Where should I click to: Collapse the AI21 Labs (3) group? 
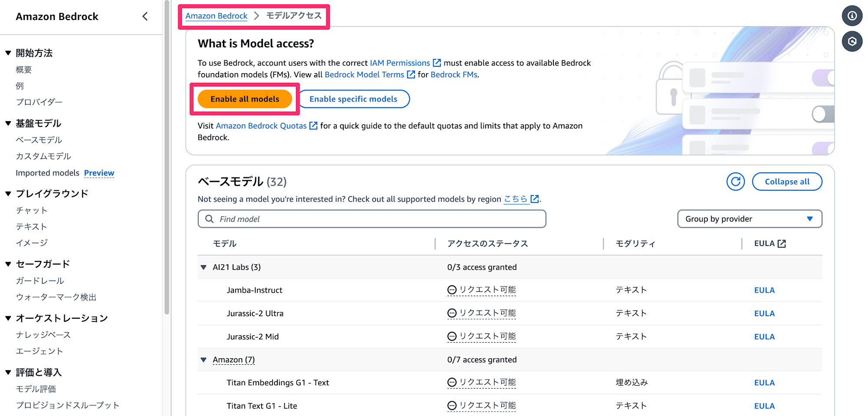tap(204, 267)
